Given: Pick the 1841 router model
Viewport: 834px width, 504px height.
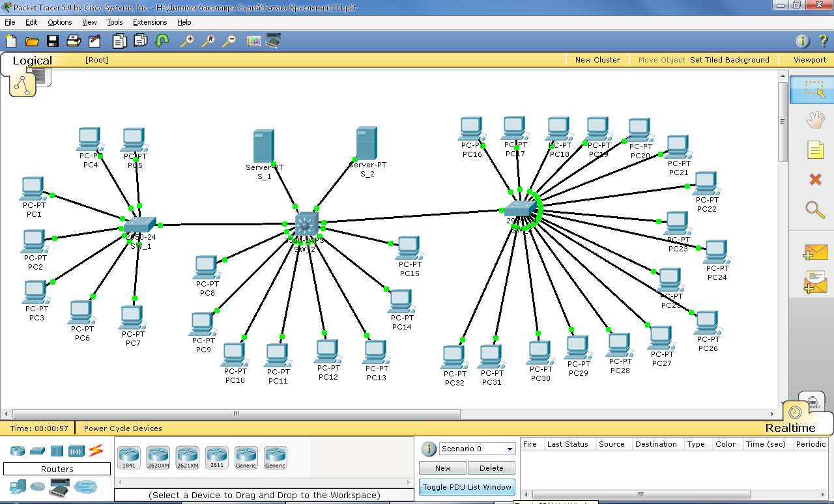Looking at the screenshot, I should coord(128,457).
